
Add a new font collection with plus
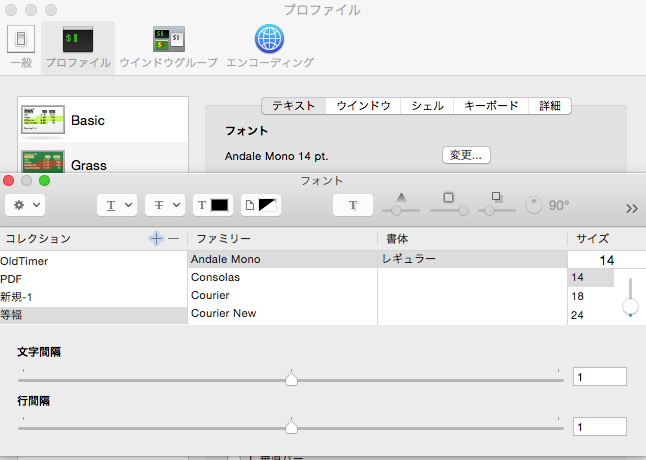[155, 239]
